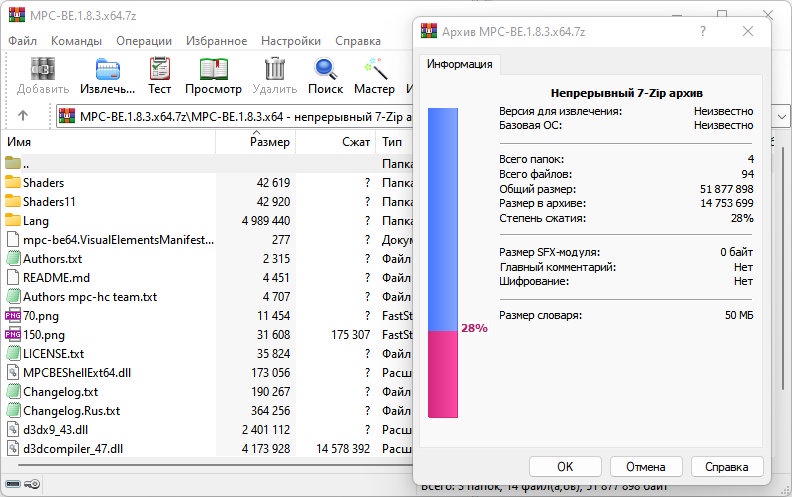Sort by Размер column header

[256, 142]
